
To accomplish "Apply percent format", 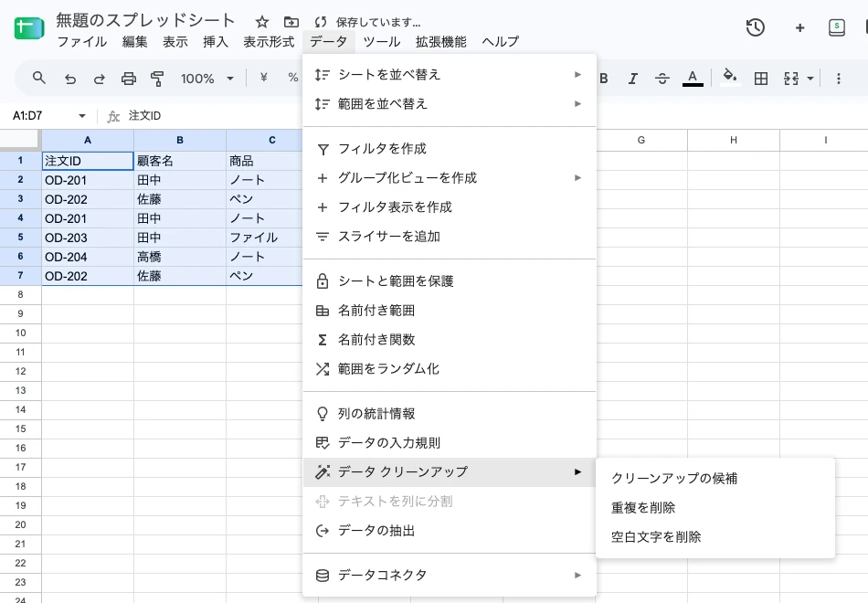I will pyautogui.click(x=293, y=78).
